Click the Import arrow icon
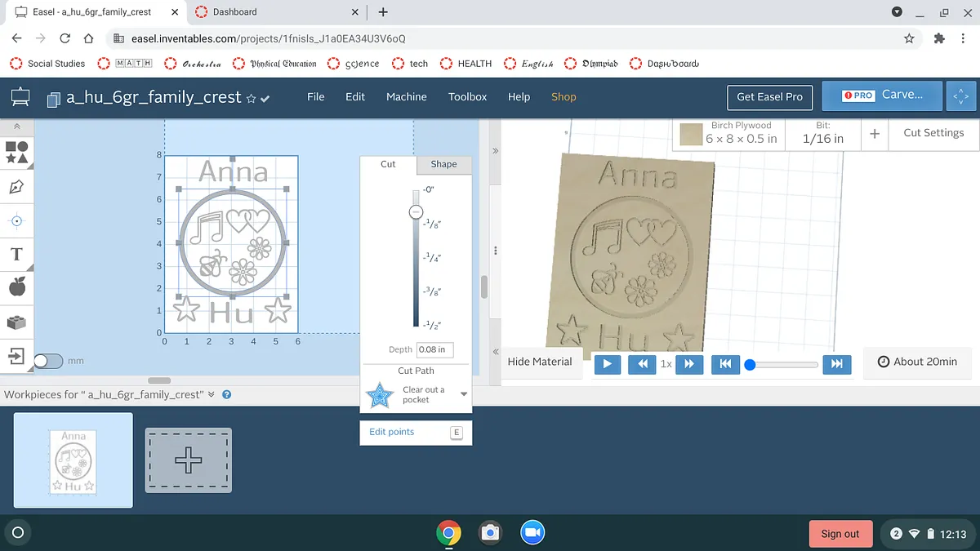Viewport: 980px width, 551px height. tap(17, 356)
